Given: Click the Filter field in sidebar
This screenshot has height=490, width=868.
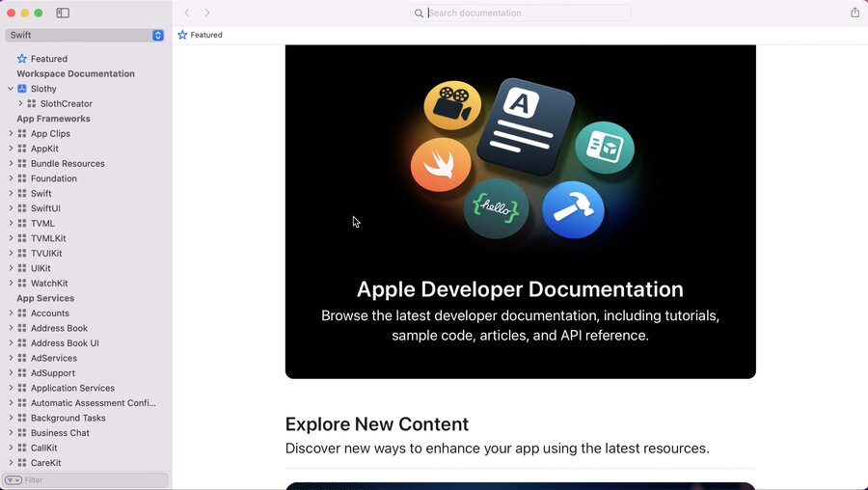Looking at the screenshot, I should (85, 480).
